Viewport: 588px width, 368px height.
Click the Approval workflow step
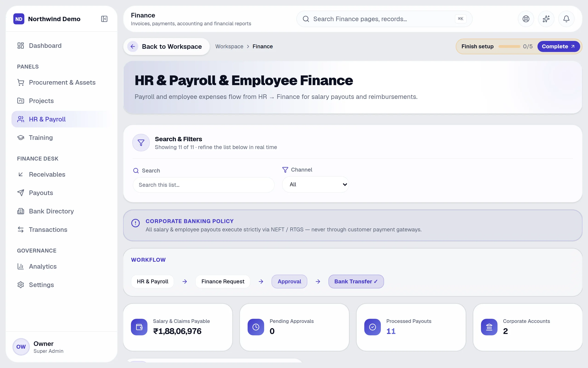point(289,281)
